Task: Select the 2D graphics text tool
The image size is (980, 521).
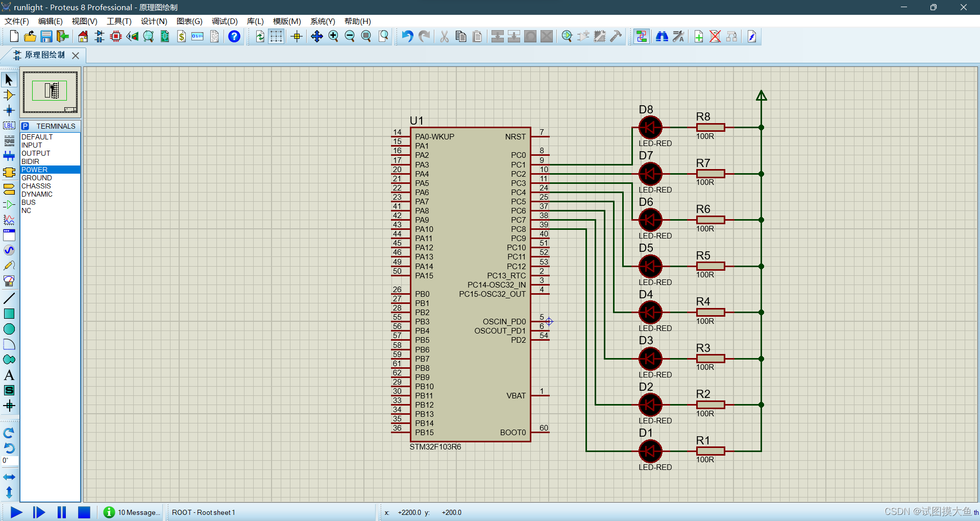Action: pos(9,375)
